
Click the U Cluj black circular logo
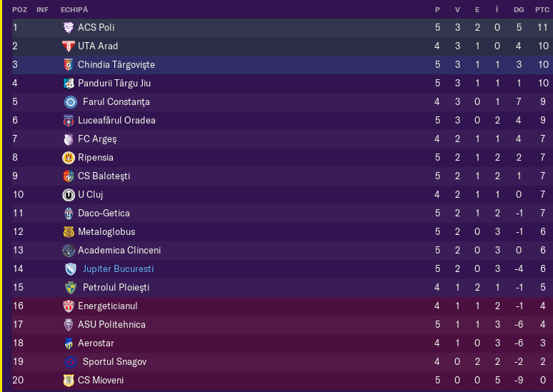pyautogui.click(x=69, y=195)
